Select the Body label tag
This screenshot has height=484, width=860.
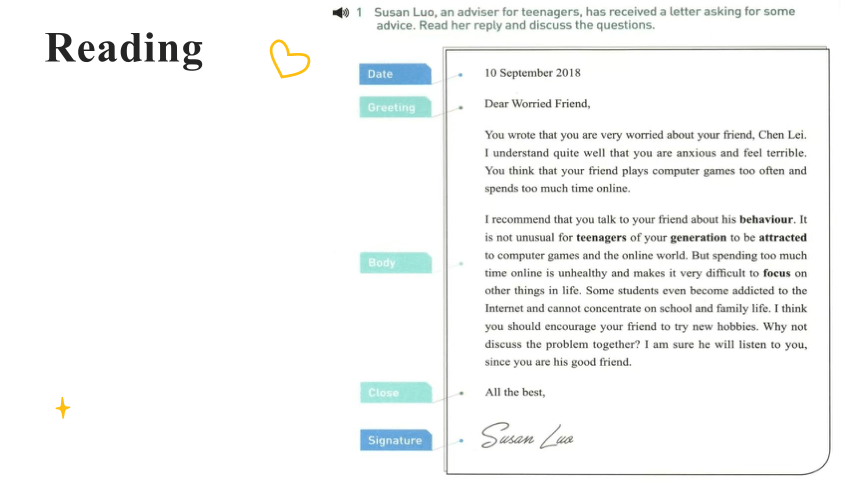395,262
